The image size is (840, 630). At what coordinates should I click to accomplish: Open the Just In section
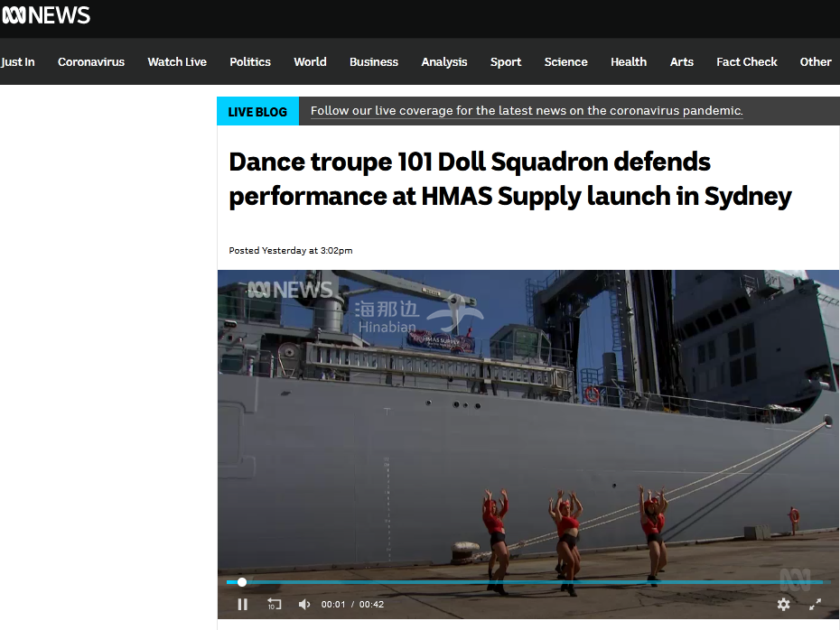[x=18, y=61]
